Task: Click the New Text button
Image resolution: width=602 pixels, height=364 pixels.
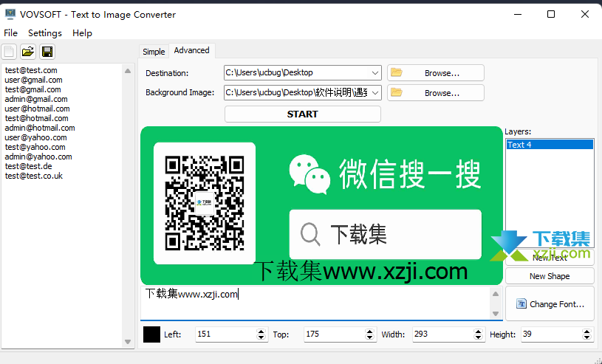Action: tap(550, 258)
